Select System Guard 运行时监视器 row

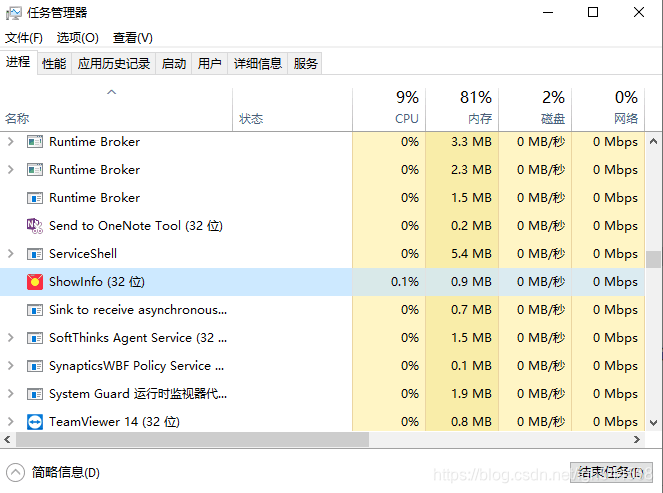point(322,394)
